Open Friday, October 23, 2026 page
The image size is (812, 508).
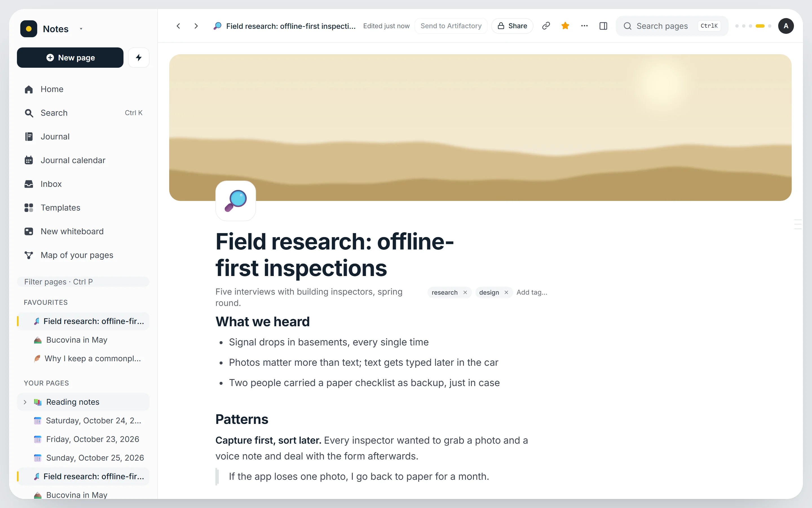click(83, 439)
